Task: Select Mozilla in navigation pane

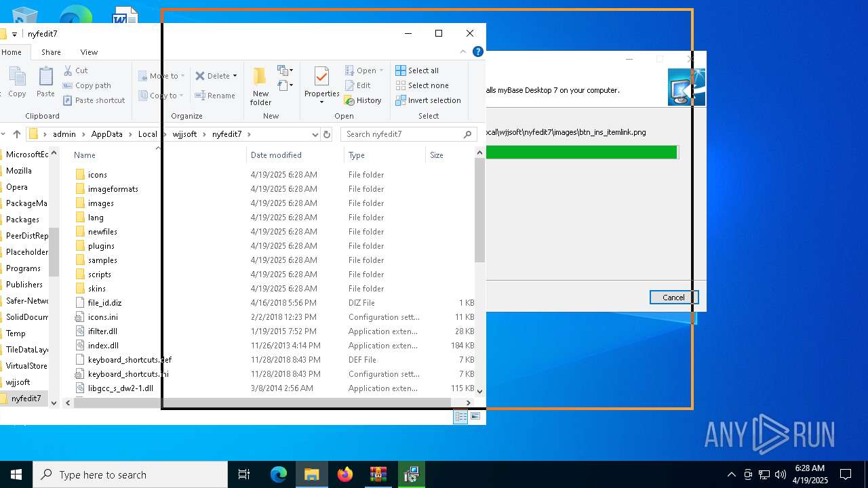Action: [x=19, y=171]
